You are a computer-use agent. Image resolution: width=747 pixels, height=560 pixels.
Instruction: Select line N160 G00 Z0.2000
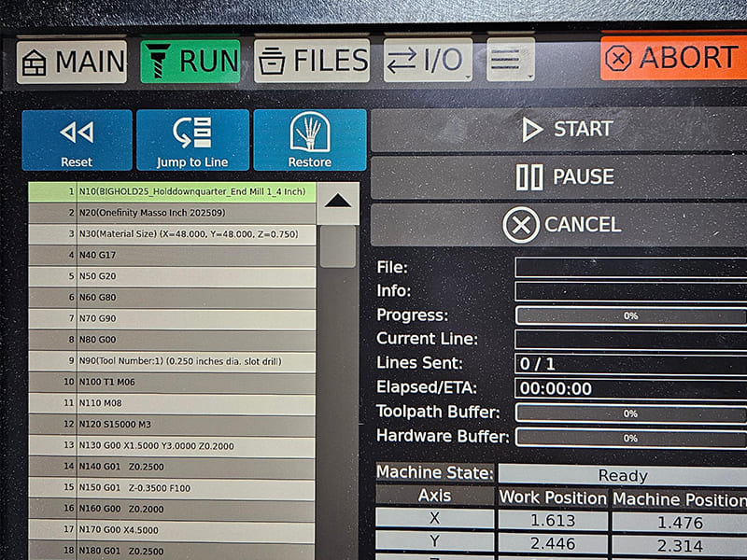pos(172,509)
